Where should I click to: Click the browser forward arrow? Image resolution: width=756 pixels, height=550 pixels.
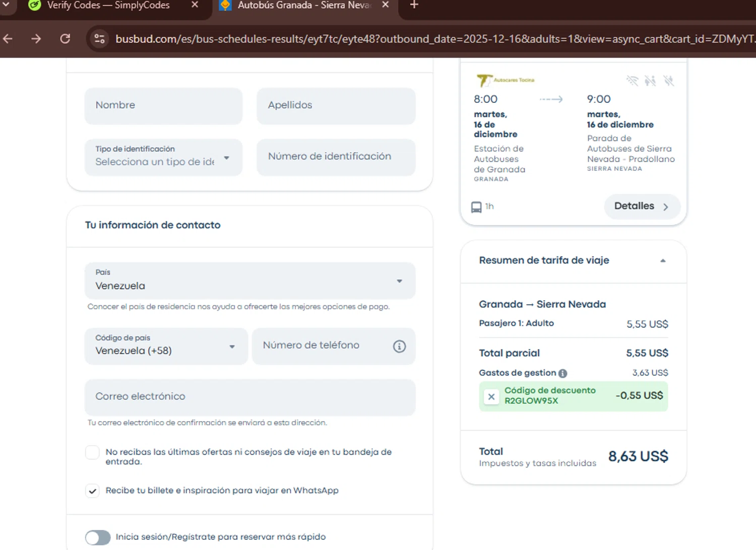coord(36,39)
